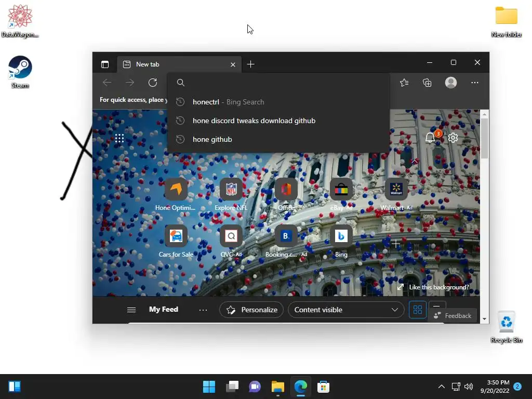Focus the address bar search field
This screenshot has width=532, height=399.
278,83
